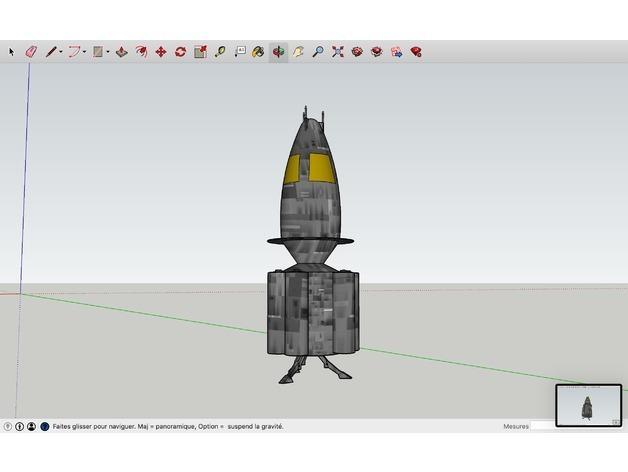Select the Text label tool
This screenshot has width=628, height=472.
(x=240, y=52)
